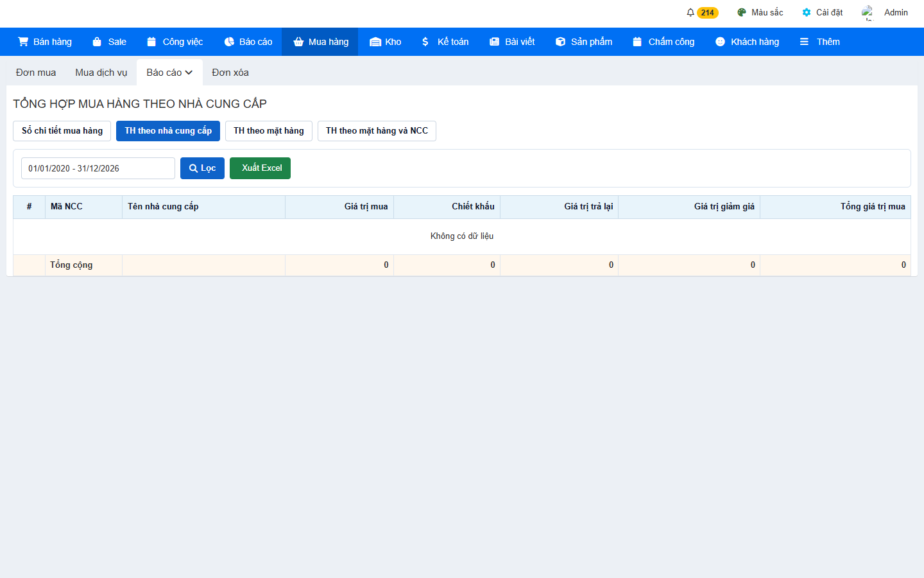Click the Bán hàng cart icon

(x=23, y=42)
